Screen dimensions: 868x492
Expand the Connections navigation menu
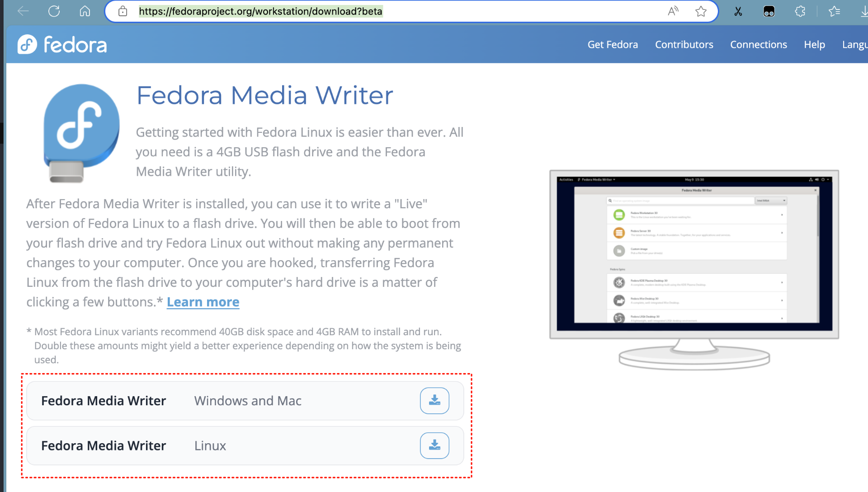tap(758, 45)
